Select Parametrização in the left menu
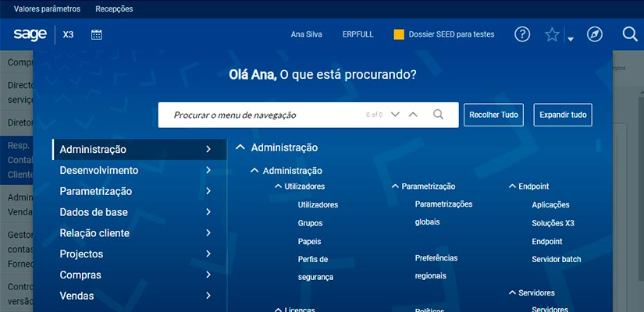The width and height of the screenshot is (644, 312). (x=140, y=191)
